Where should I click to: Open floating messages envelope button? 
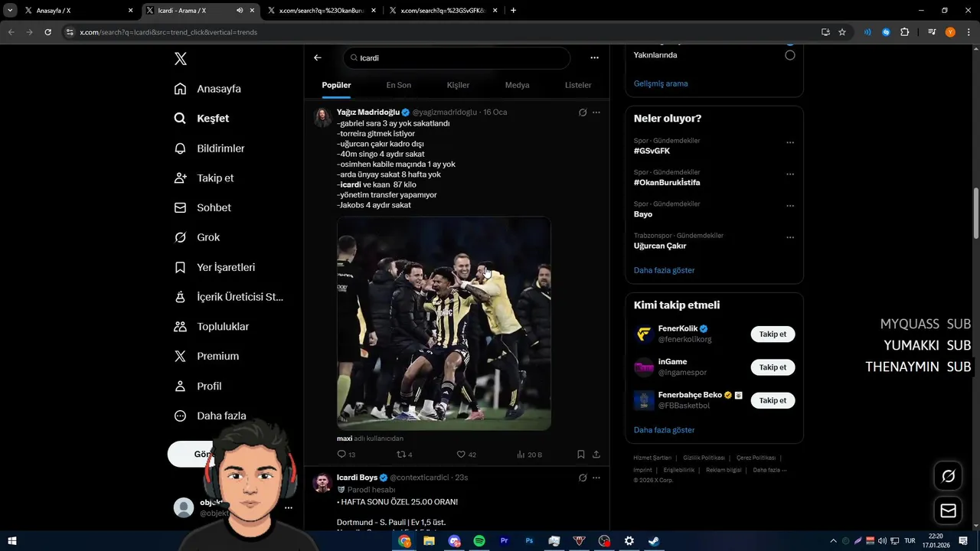click(948, 510)
